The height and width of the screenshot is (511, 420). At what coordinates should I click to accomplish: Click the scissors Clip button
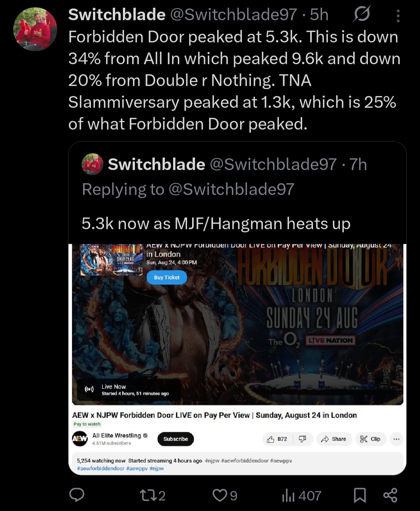pyautogui.click(x=370, y=439)
